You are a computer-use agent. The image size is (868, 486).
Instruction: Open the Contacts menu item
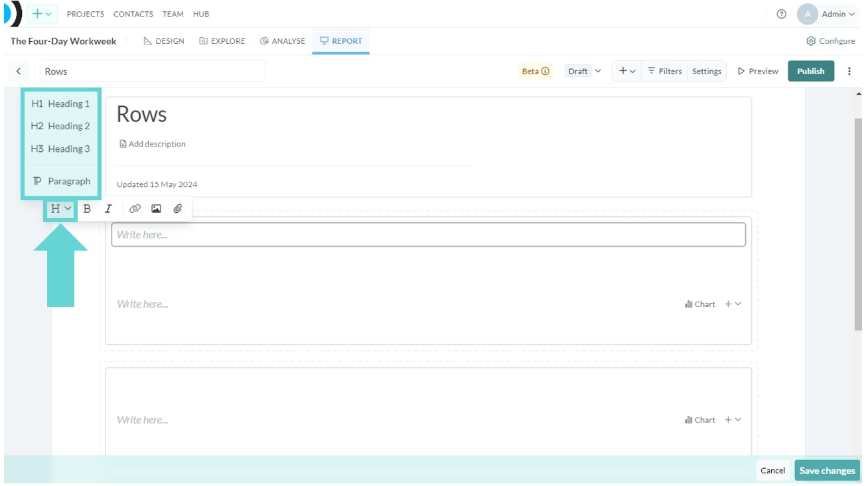pyautogui.click(x=133, y=14)
